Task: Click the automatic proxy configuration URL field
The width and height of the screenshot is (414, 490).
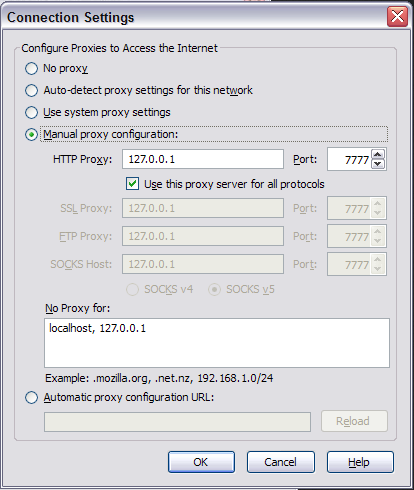Action: 177,422
